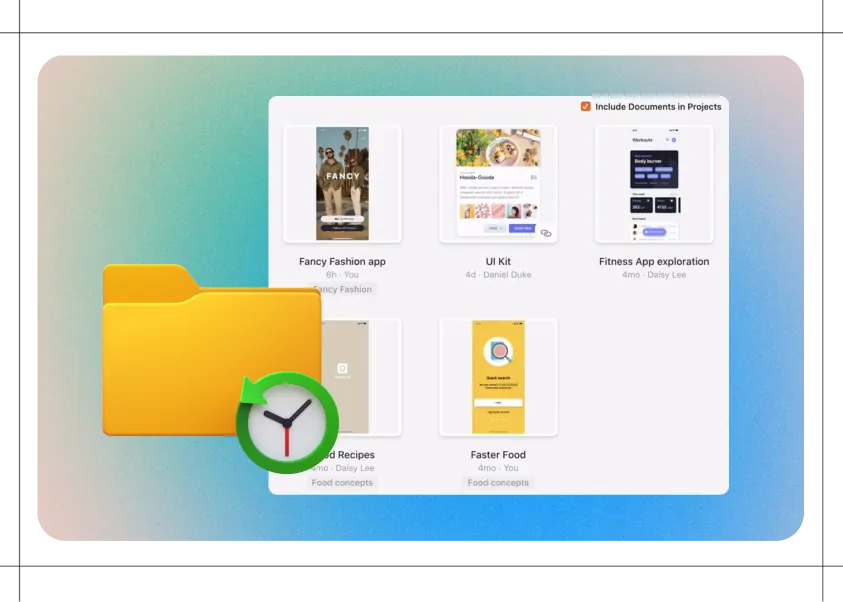Open the UI Kit document thumbnail
The height and width of the screenshot is (602, 843).
498,184
